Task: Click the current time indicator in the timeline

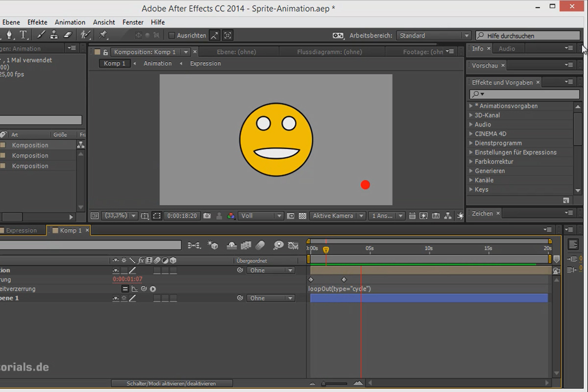Action: click(x=326, y=249)
